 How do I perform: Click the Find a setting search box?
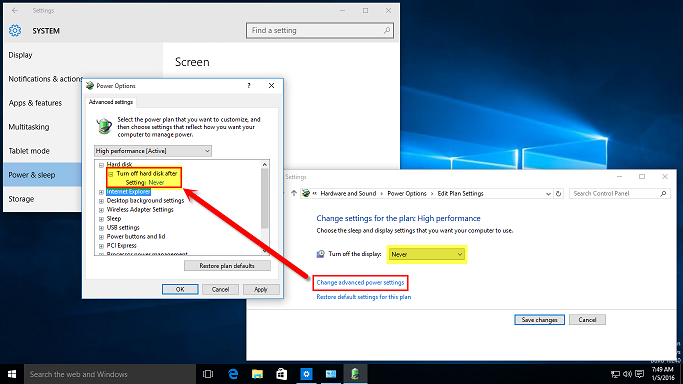[320, 30]
